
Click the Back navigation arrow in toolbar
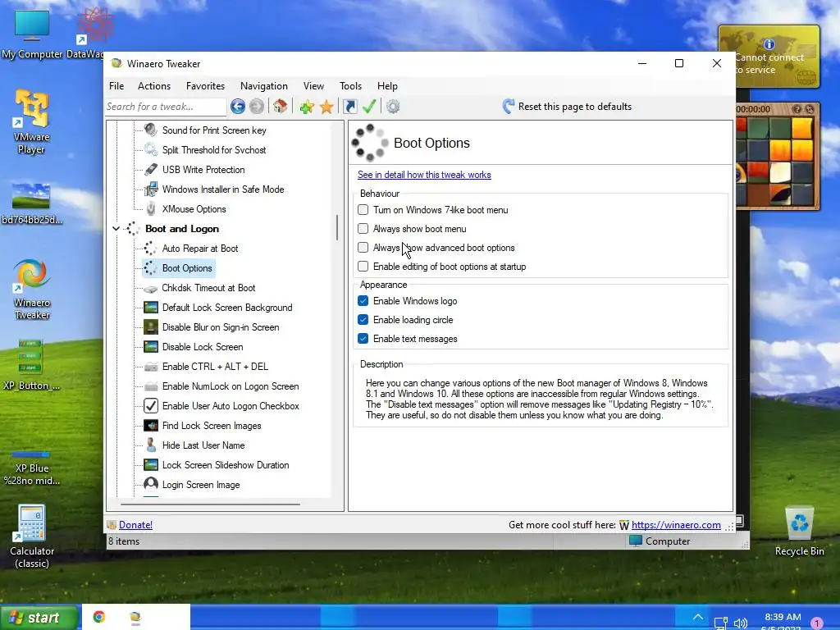pos(238,107)
